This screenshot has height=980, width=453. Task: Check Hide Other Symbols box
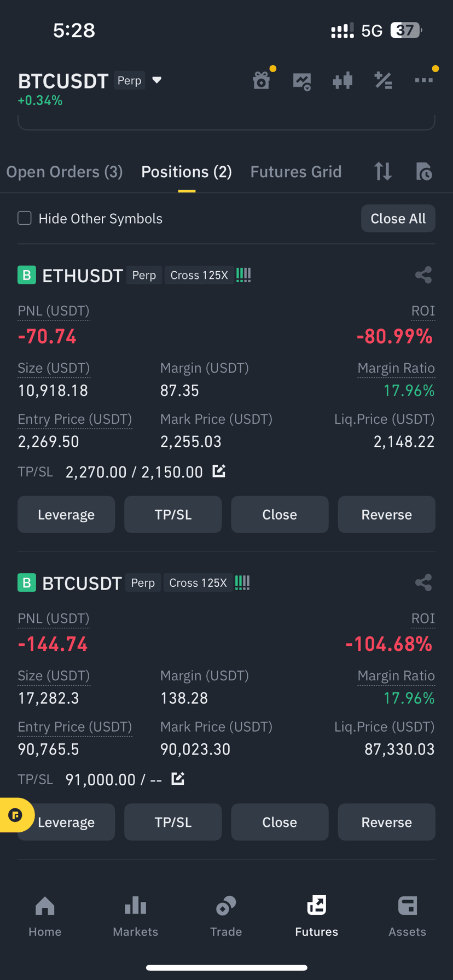25,218
